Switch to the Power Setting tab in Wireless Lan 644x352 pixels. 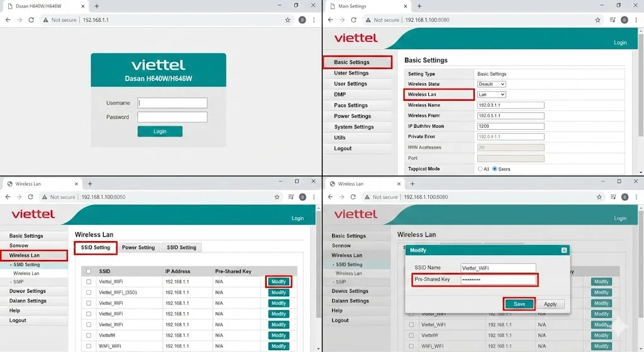[138, 247]
